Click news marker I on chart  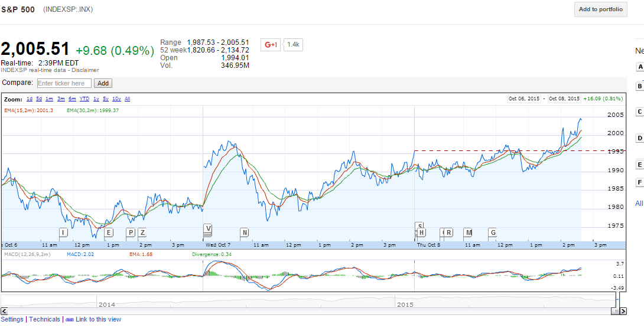point(63,232)
